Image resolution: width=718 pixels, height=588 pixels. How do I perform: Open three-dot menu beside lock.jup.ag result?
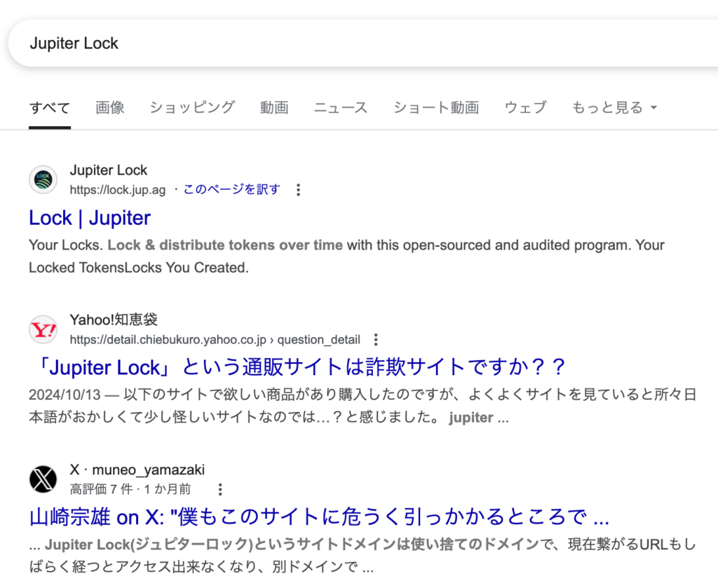(298, 190)
